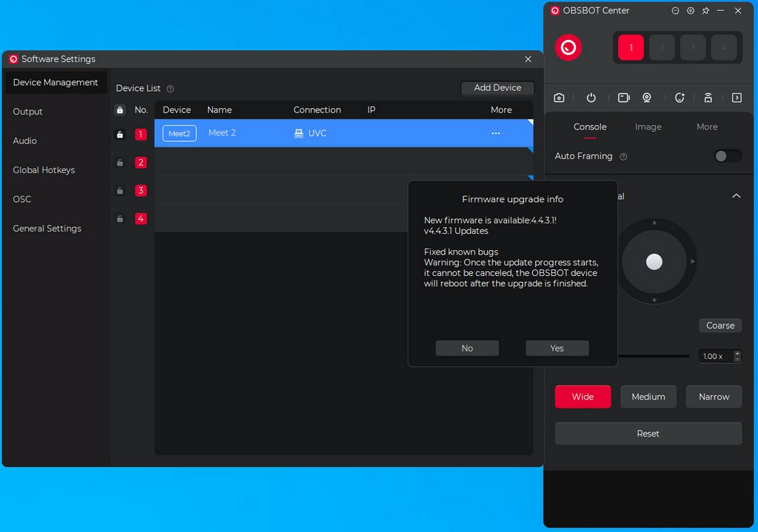The width and height of the screenshot is (758, 532).
Task: Select device number 4 badge in list
Action: [x=141, y=219]
